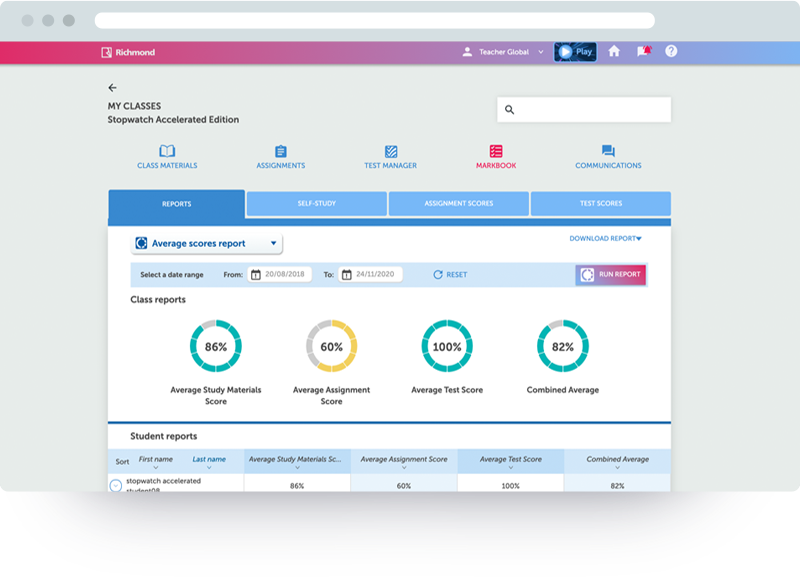The height and width of the screenshot is (577, 800).
Task: Open the Assignments clipboard icon
Action: [x=280, y=152]
